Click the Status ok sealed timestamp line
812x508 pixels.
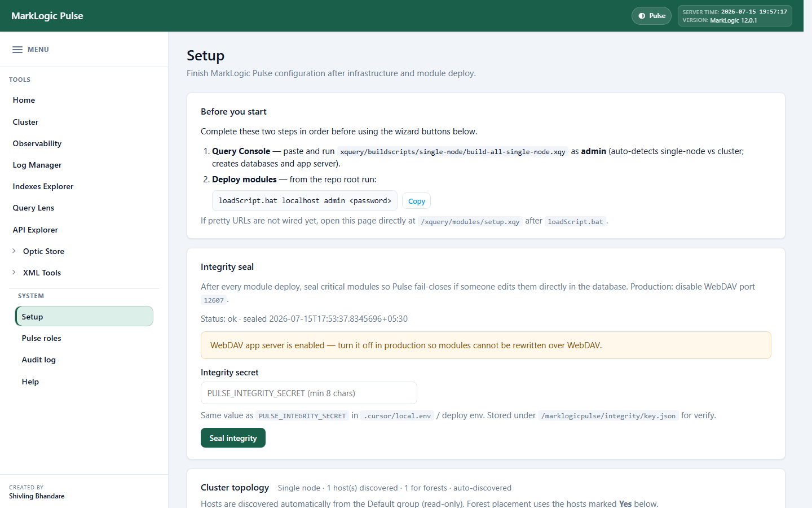304,319
